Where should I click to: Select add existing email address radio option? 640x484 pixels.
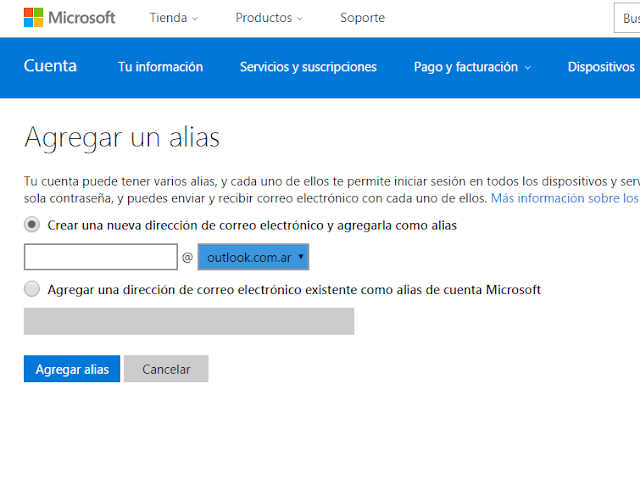coord(32,289)
